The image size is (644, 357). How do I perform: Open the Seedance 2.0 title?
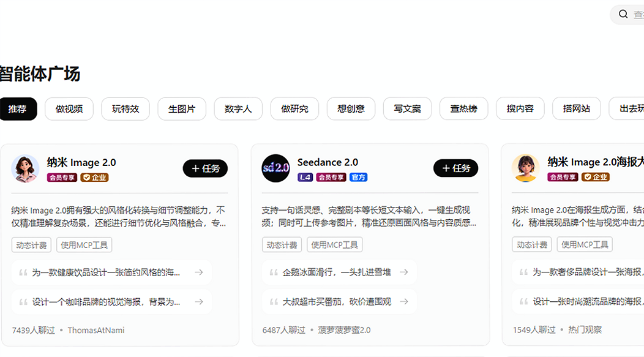tap(328, 162)
